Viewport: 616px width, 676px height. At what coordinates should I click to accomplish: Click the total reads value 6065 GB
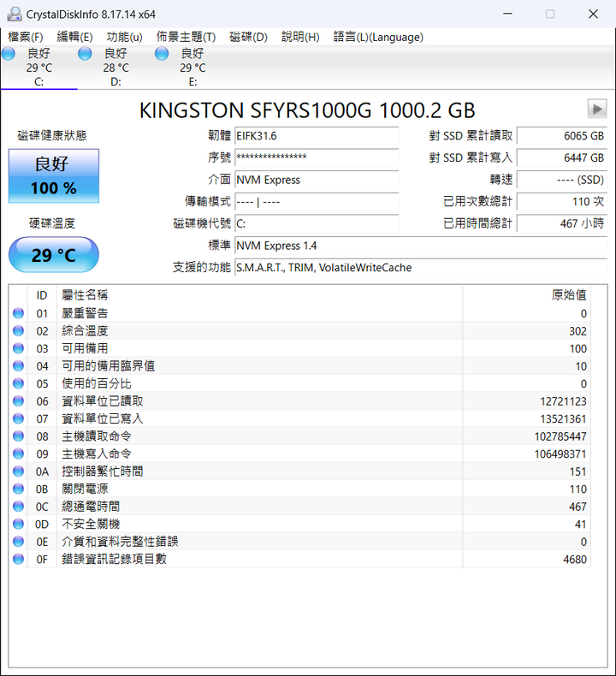tap(562, 136)
